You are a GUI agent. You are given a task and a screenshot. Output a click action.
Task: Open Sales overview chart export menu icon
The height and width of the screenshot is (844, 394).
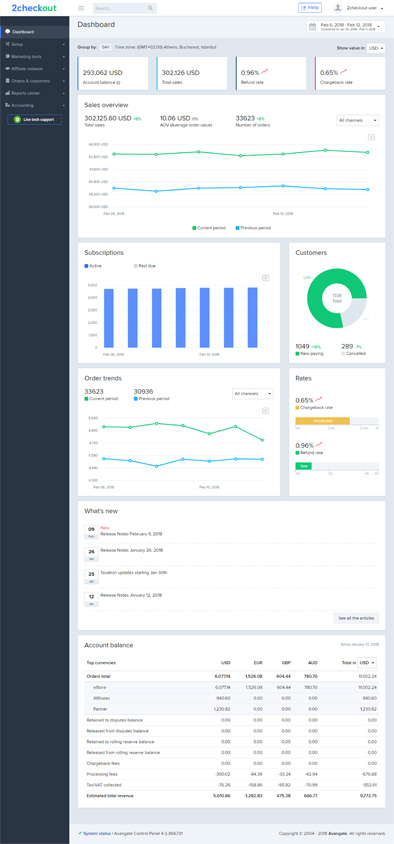371,137
